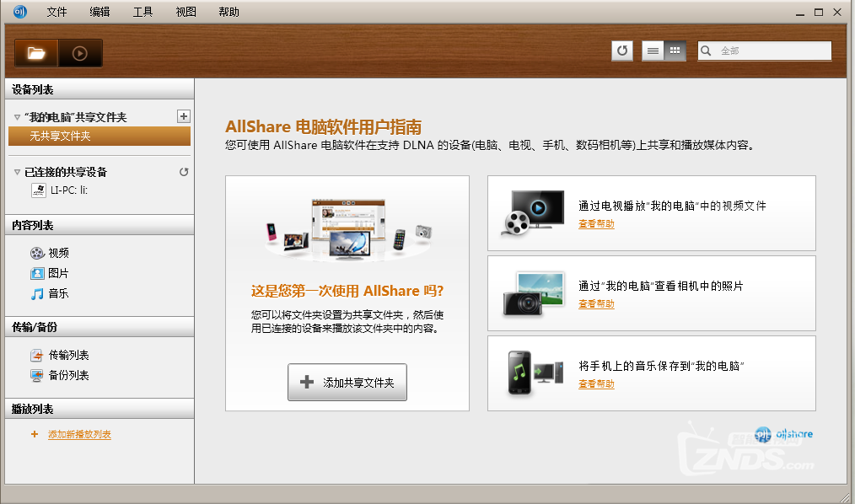The image size is (855, 504).
Task: Click the 内容列表 panel header
Action: click(x=99, y=225)
